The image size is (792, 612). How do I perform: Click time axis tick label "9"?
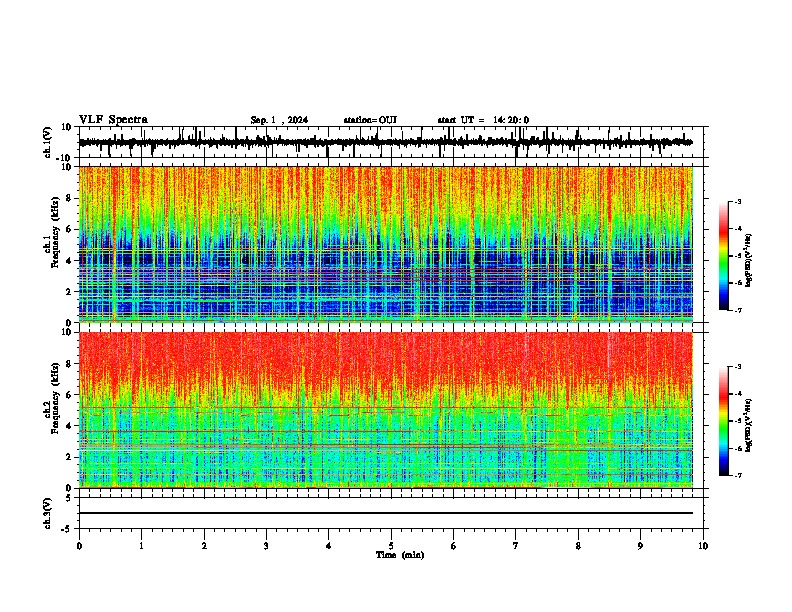pos(640,546)
